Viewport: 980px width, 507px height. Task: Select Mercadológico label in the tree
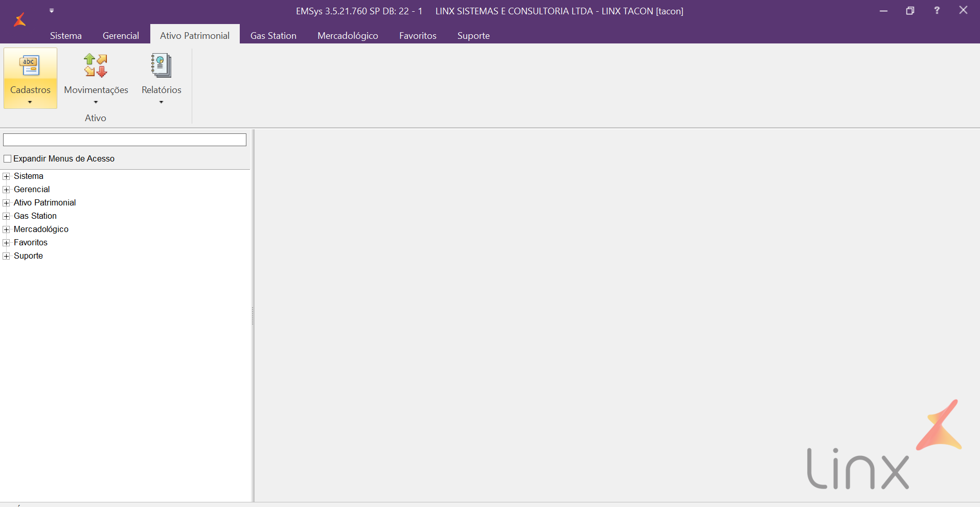pyautogui.click(x=41, y=229)
